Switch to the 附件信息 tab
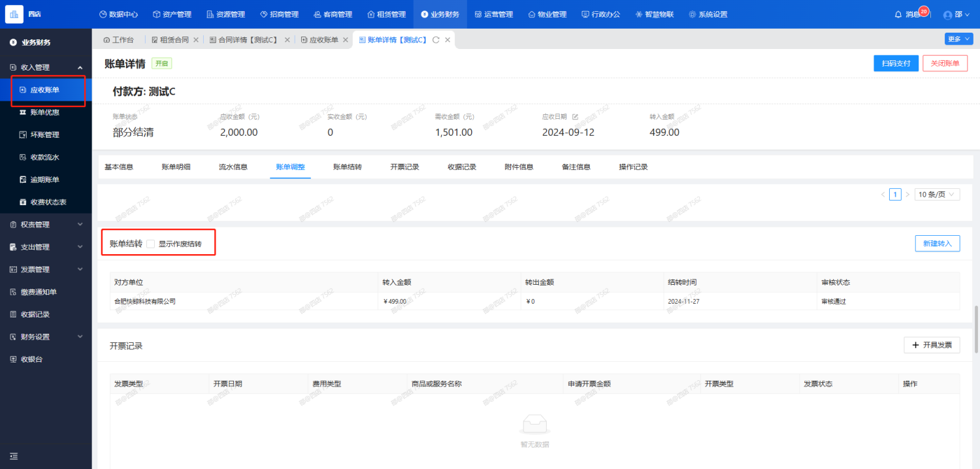This screenshot has width=980, height=469. pyautogui.click(x=519, y=167)
